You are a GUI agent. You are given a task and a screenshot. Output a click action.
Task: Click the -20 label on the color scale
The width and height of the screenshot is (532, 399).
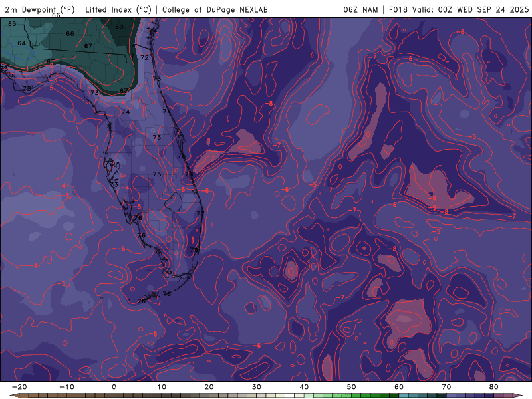19,387
